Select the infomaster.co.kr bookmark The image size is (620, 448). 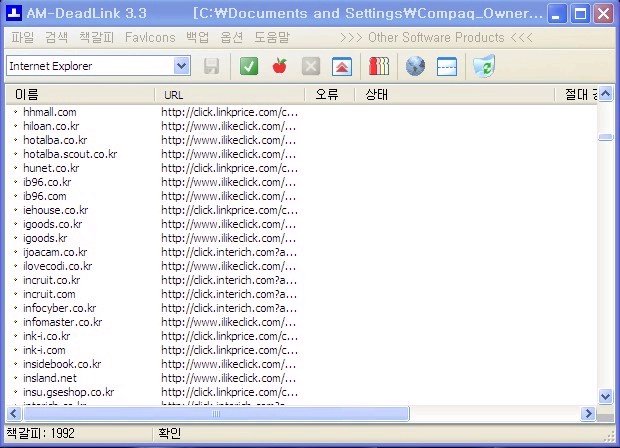pyautogui.click(x=62, y=322)
